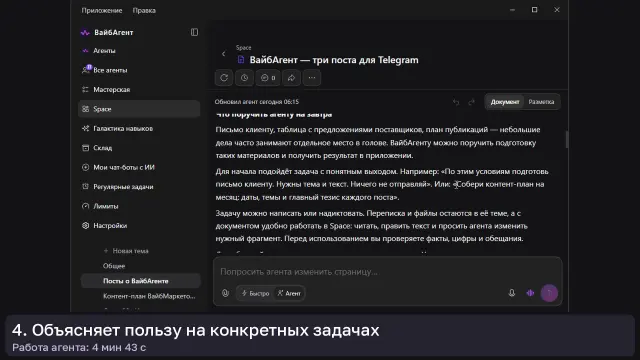Click the Настройки gear icon

(x=85, y=225)
